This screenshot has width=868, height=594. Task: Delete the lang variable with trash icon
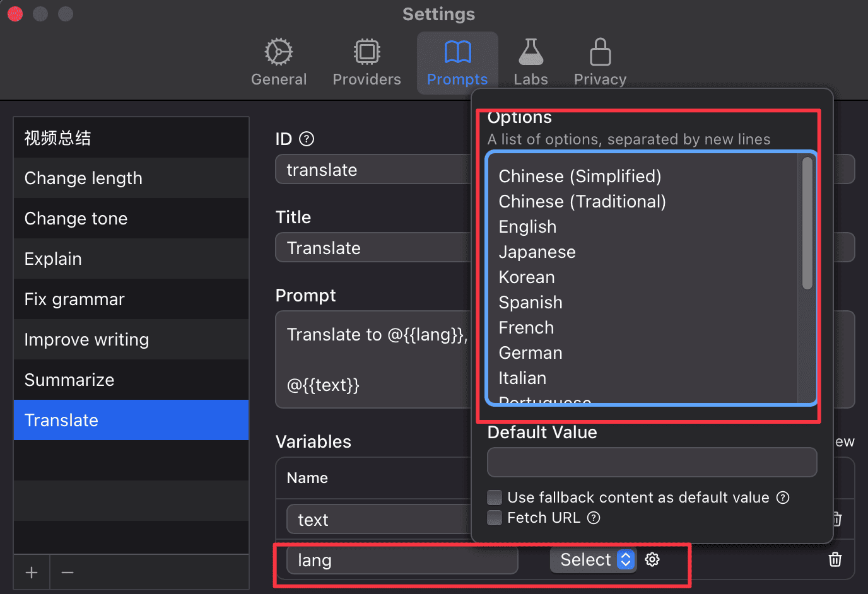point(835,559)
